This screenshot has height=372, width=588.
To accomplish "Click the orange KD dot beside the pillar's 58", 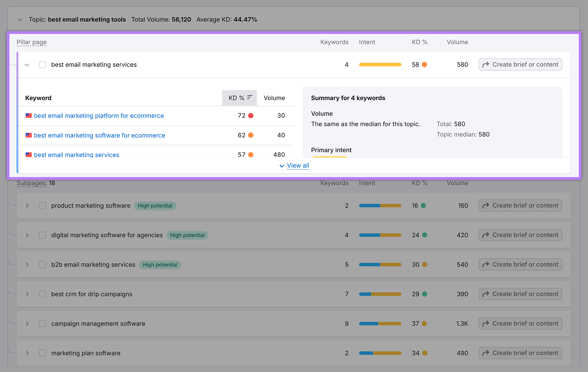I will 425,64.
